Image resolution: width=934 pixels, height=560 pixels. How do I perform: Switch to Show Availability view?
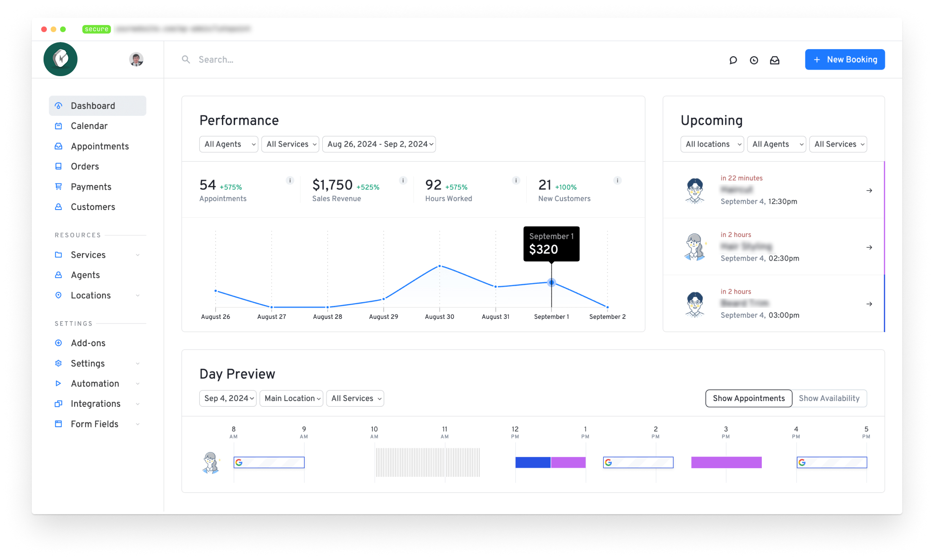tap(829, 398)
